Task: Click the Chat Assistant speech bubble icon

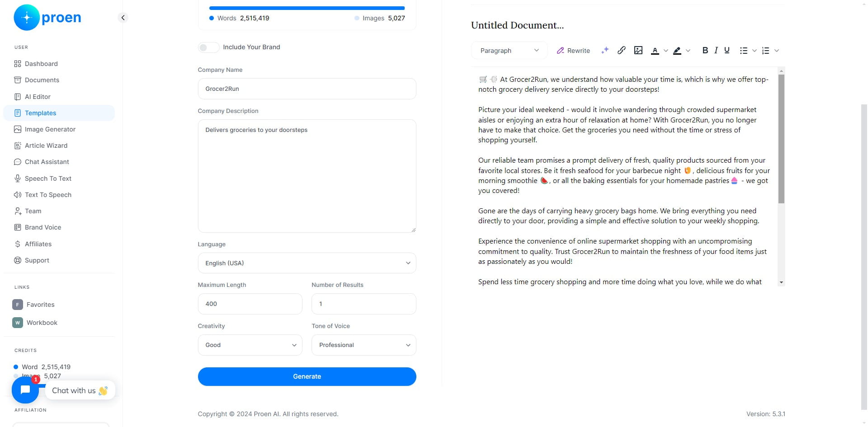Action: 18,162
